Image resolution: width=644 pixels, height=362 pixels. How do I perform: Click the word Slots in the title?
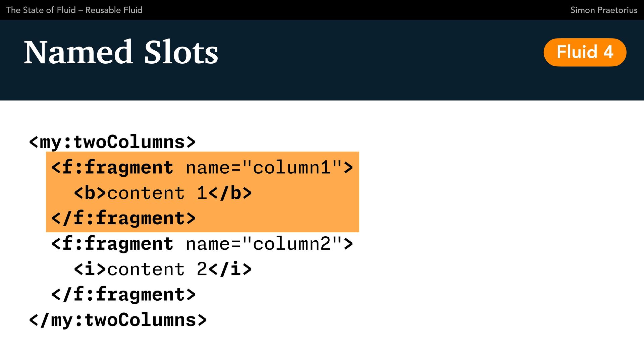[181, 52]
